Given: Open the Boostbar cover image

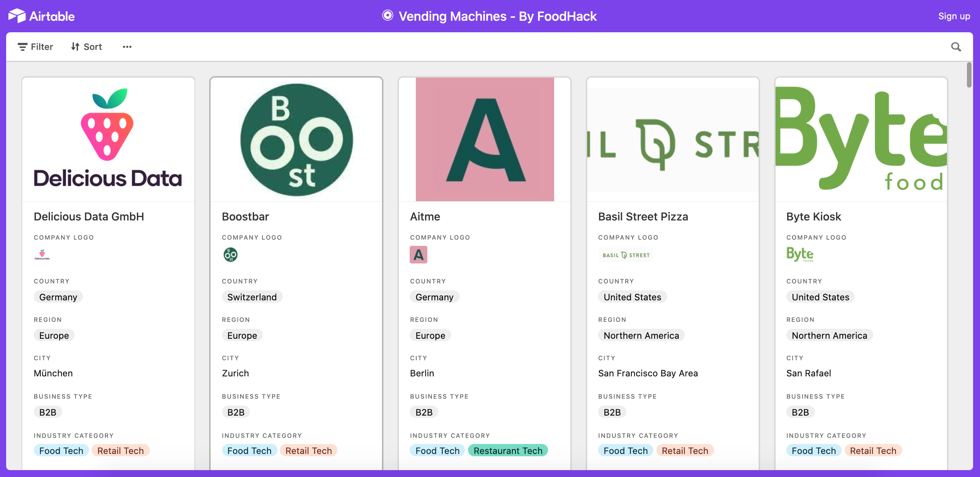Looking at the screenshot, I should [296, 139].
